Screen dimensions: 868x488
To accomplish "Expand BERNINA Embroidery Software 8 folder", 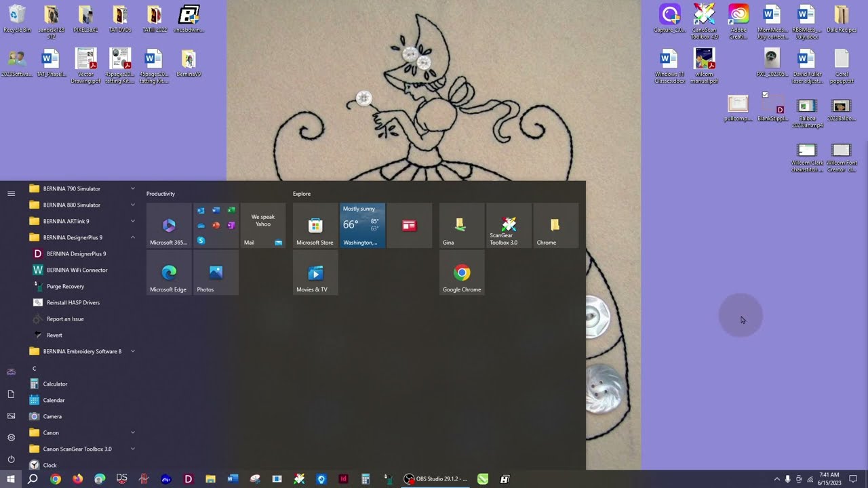I will (x=81, y=351).
